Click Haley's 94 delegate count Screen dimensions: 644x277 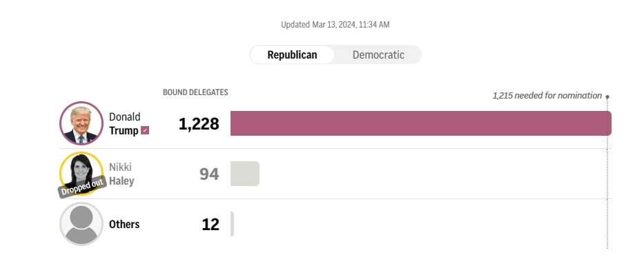208,174
